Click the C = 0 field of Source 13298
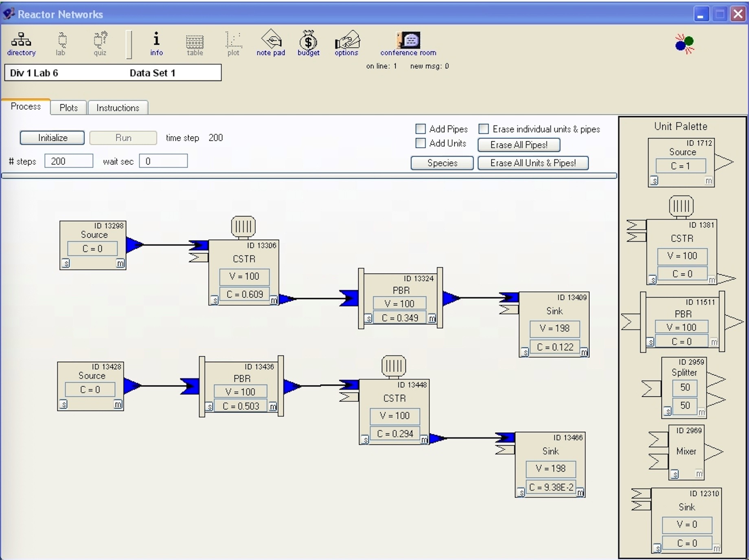749x560 pixels. coord(92,249)
